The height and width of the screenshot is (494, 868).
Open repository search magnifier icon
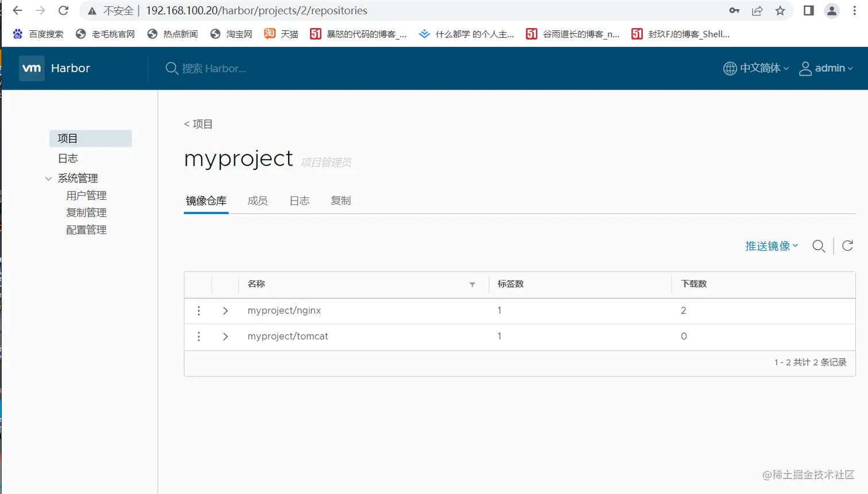pos(819,246)
